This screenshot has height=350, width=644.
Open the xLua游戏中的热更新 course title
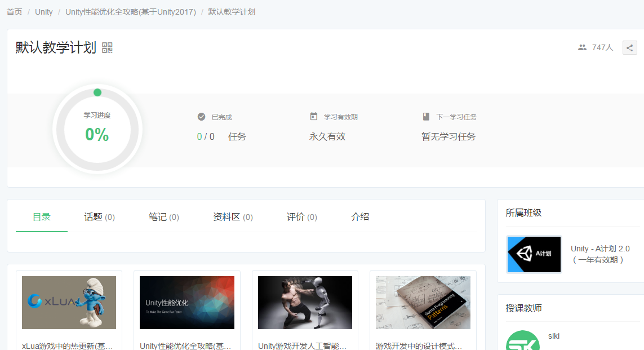pos(68,346)
